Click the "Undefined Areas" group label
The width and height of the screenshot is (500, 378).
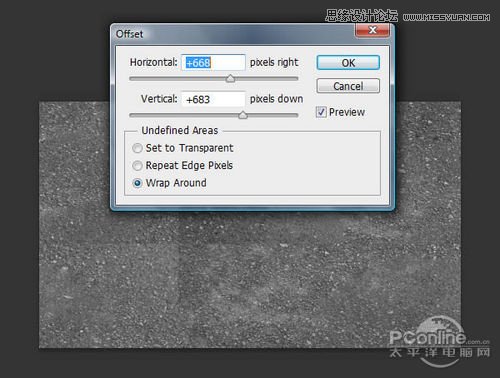pos(180,130)
